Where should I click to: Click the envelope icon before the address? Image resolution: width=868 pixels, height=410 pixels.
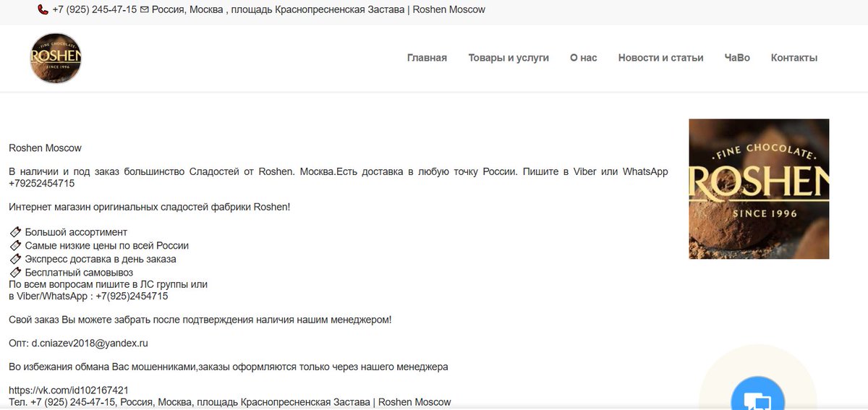click(144, 10)
